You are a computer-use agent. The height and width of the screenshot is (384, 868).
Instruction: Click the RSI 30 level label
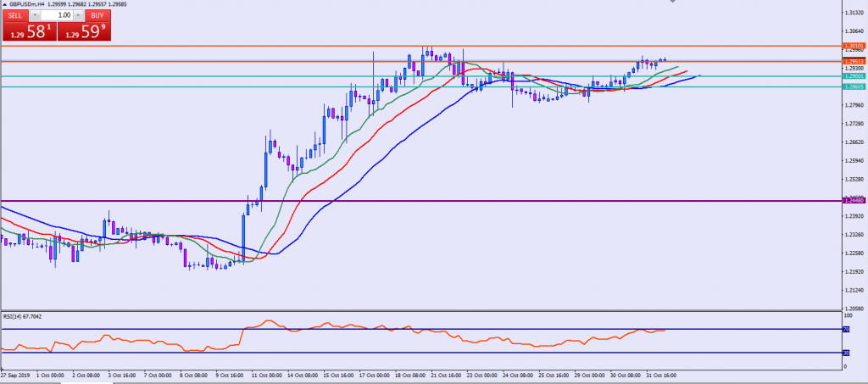[x=846, y=353]
